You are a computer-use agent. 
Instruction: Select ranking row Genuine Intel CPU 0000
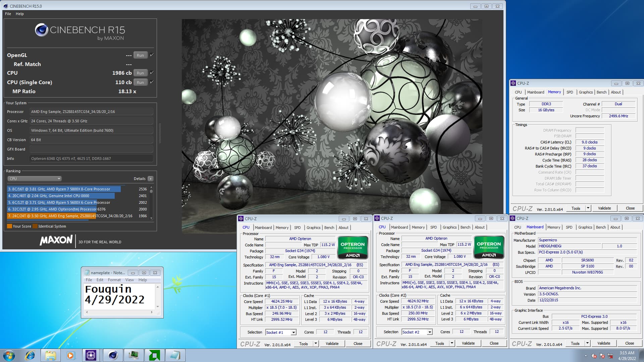(x=77, y=196)
